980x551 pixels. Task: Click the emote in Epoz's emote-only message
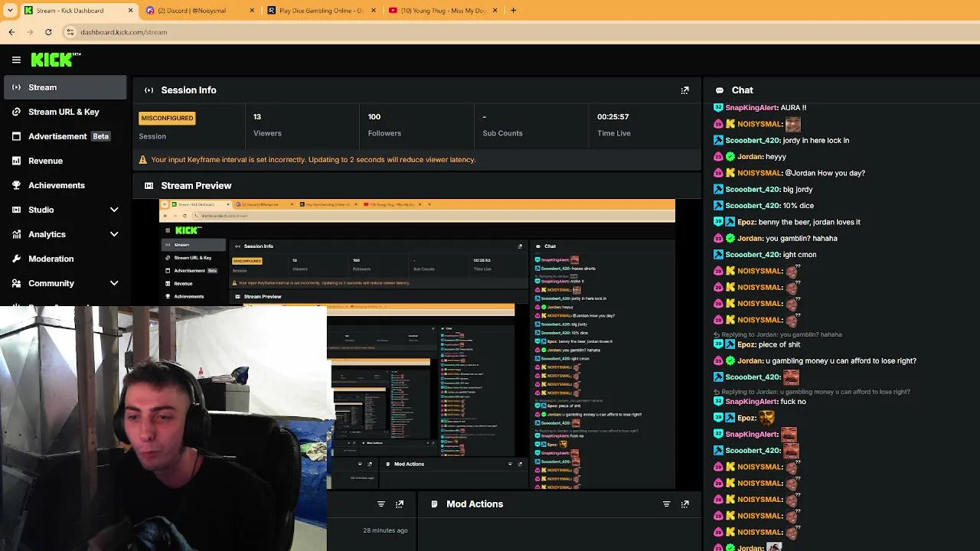(766, 417)
